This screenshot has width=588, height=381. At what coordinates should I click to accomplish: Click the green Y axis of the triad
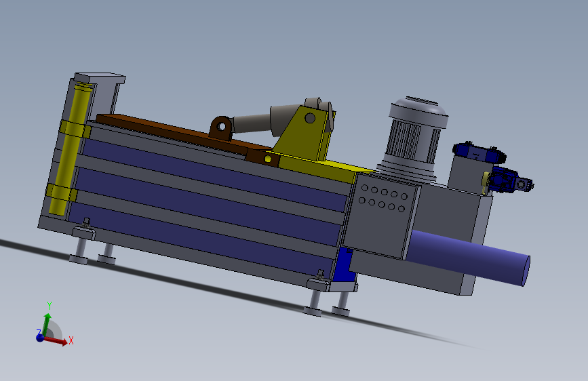click(x=47, y=324)
